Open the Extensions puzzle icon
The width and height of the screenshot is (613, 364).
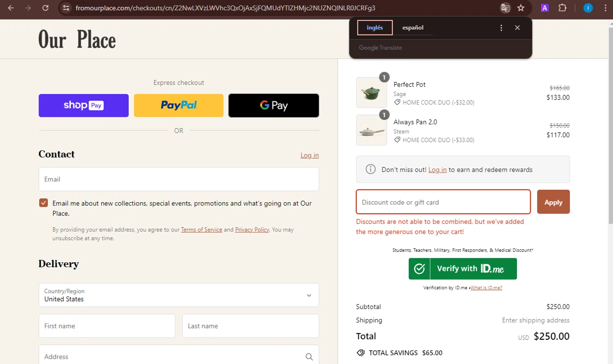click(562, 8)
